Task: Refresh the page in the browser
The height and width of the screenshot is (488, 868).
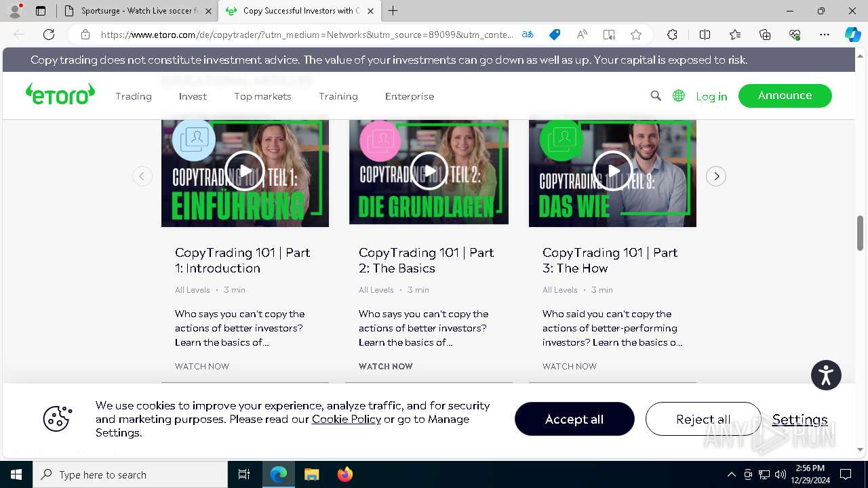Action: 49,35
